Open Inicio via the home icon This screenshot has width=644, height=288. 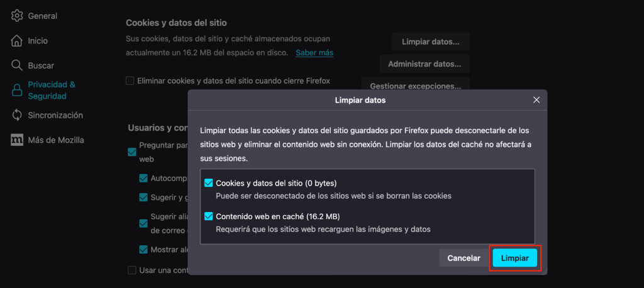17,41
